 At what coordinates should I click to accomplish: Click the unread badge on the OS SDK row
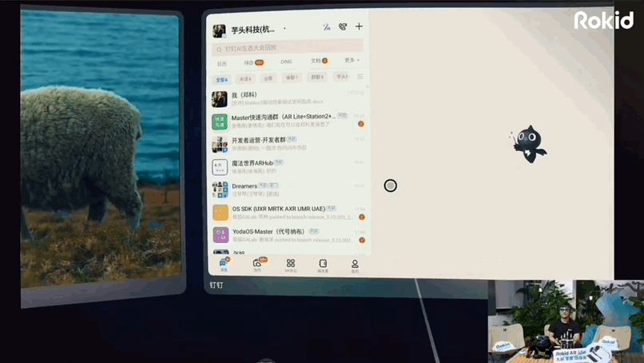tap(362, 217)
